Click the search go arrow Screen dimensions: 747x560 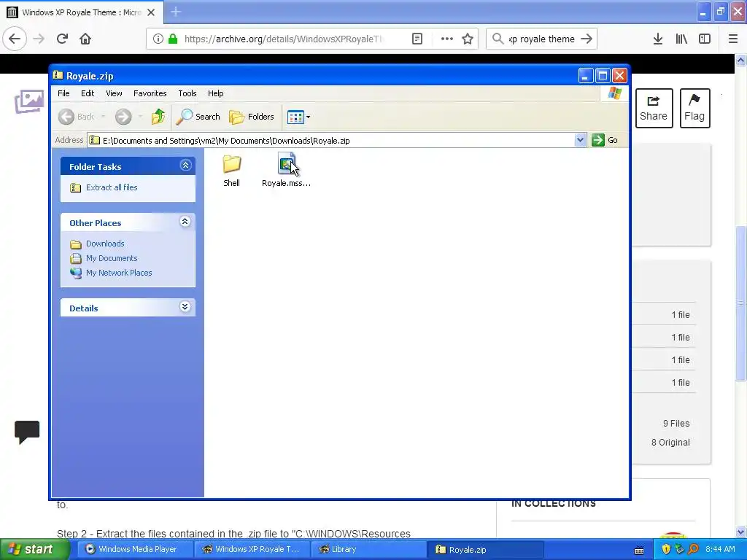(x=587, y=39)
